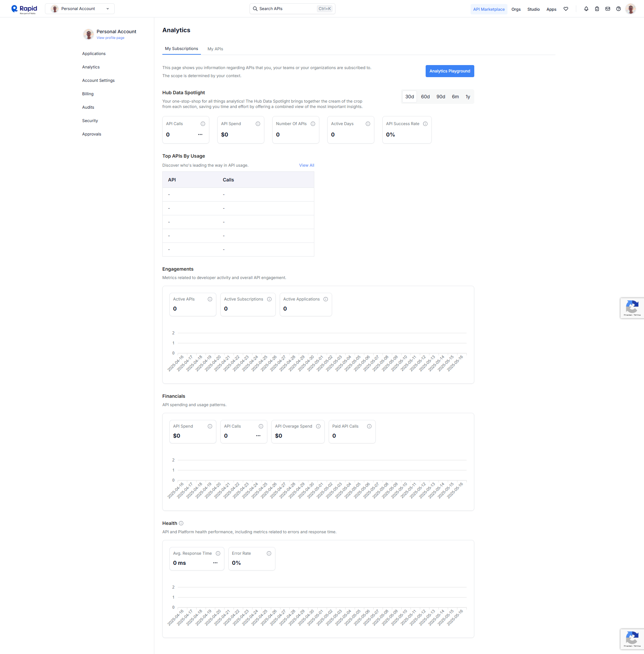Viewport: 644px width, 654px height.
Task: Open favorites heart icon
Action: click(566, 9)
